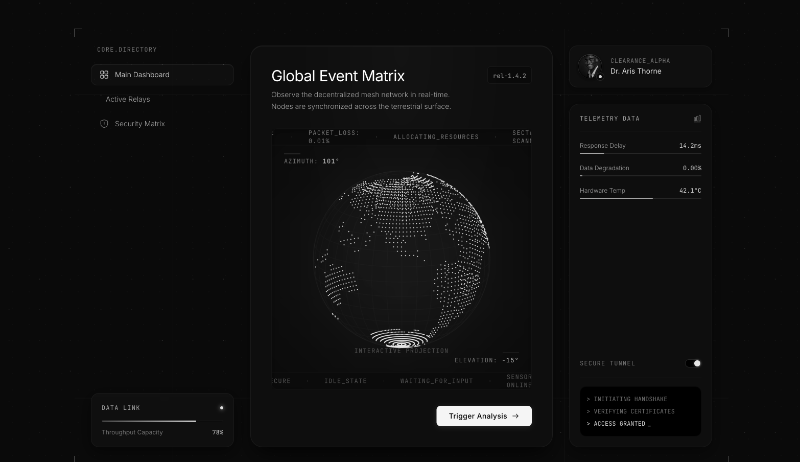Click the Response Delay progress bar
This screenshot has width=800, height=462.
pyautogui.click(x=640, y=153)
